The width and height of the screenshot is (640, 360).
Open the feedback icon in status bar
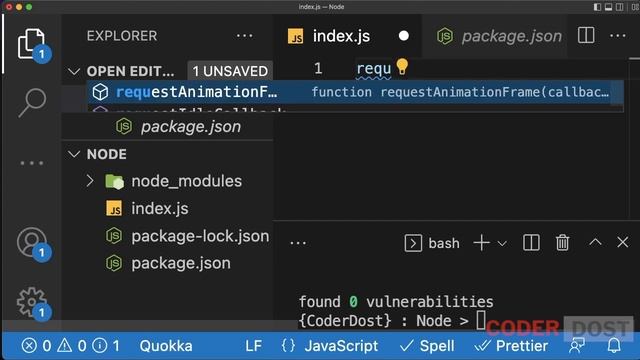tap(577, 346)
